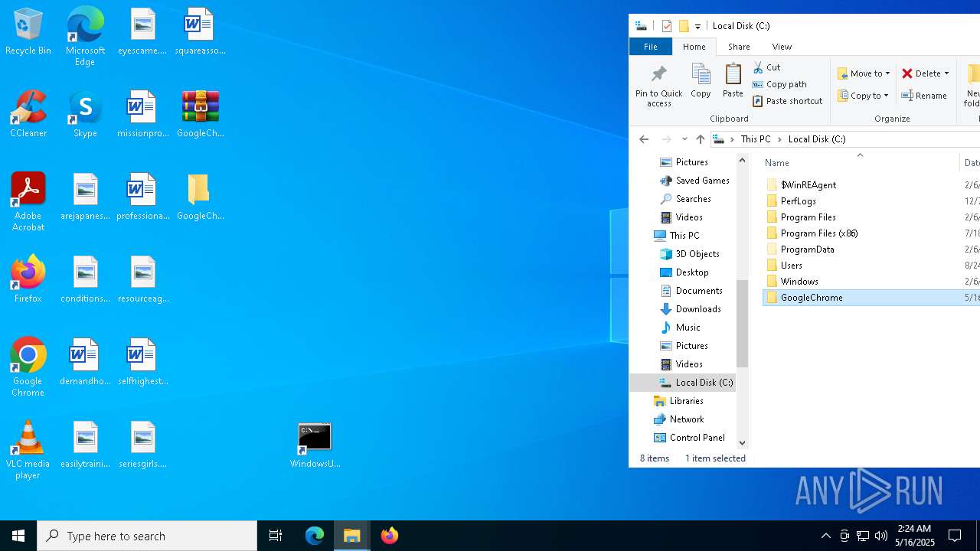Select the GoogleCh... WinRAR archive on the desktop
The image size is (980, 551).
pos(201,115)
